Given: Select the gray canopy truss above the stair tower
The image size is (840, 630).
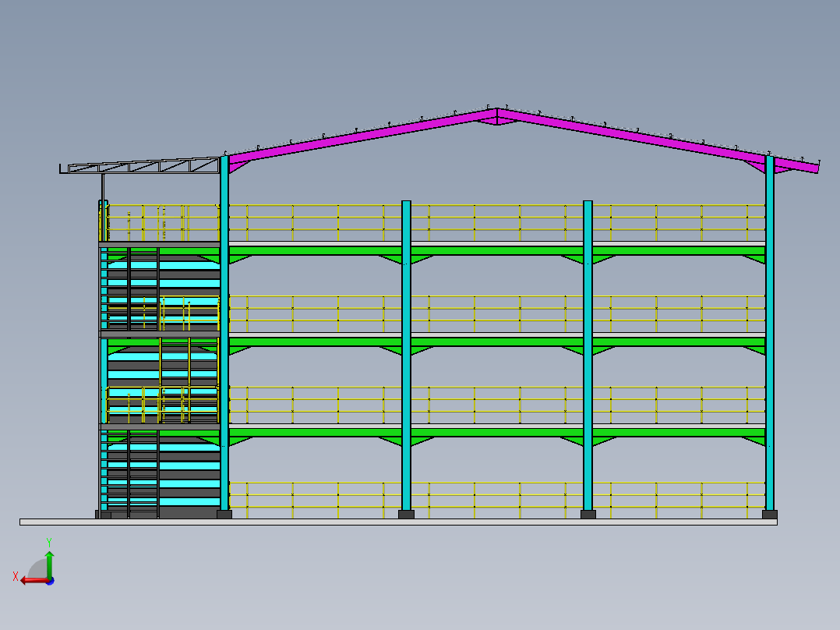Looking at the screenshot, I should coord(139,165).
